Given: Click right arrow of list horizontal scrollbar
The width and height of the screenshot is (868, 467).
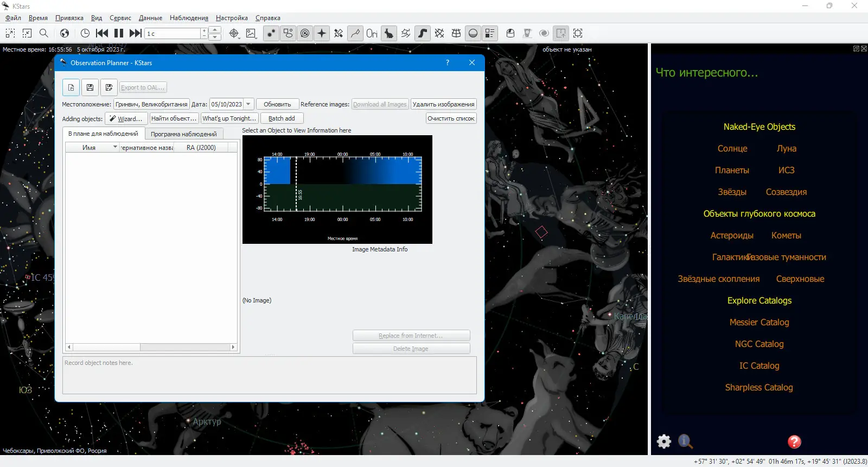Looking at the screenshot, I should point(233,347).
